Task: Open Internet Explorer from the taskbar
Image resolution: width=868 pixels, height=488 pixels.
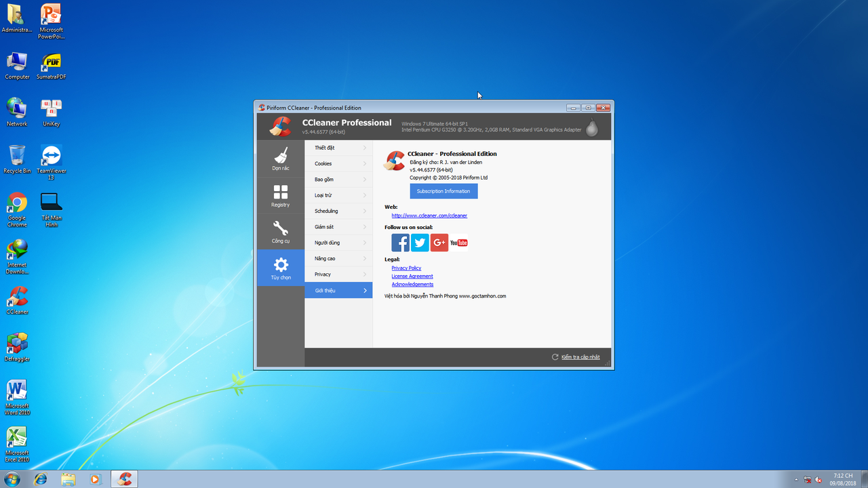Action: pos(41,479)
